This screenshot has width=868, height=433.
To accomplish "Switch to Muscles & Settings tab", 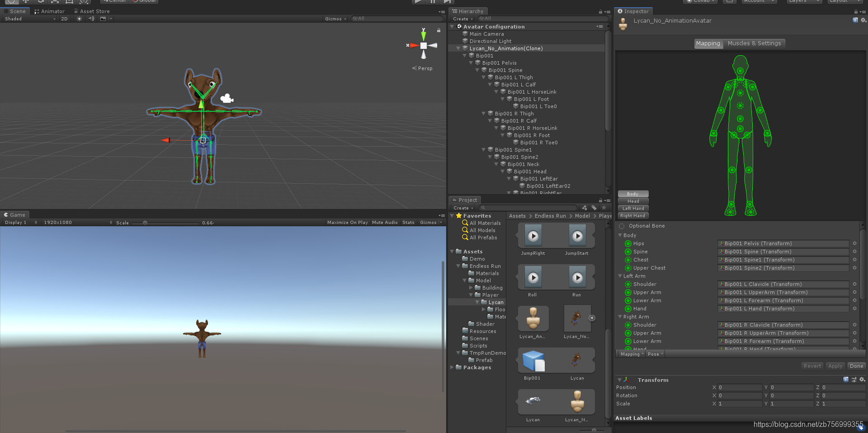I will tap(754, 43).
